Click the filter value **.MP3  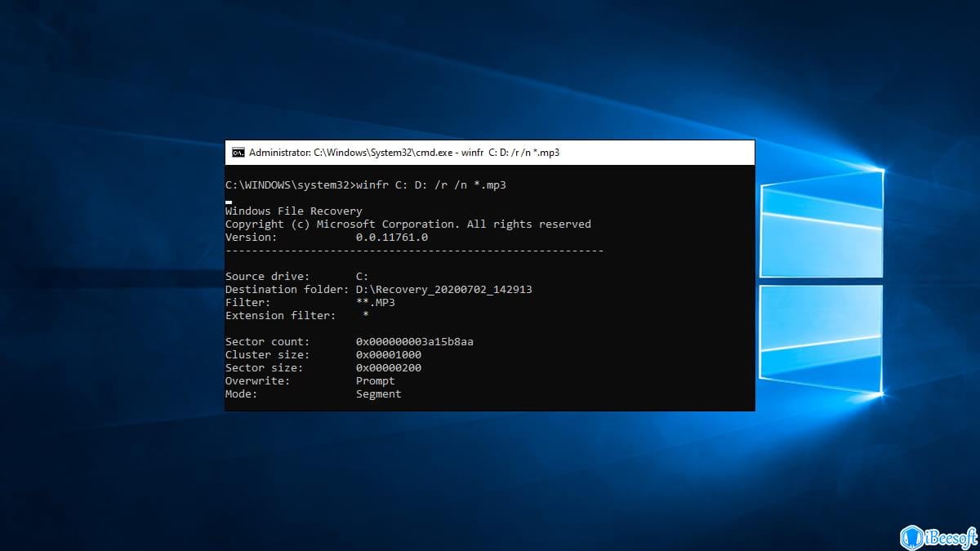point(376,303)
